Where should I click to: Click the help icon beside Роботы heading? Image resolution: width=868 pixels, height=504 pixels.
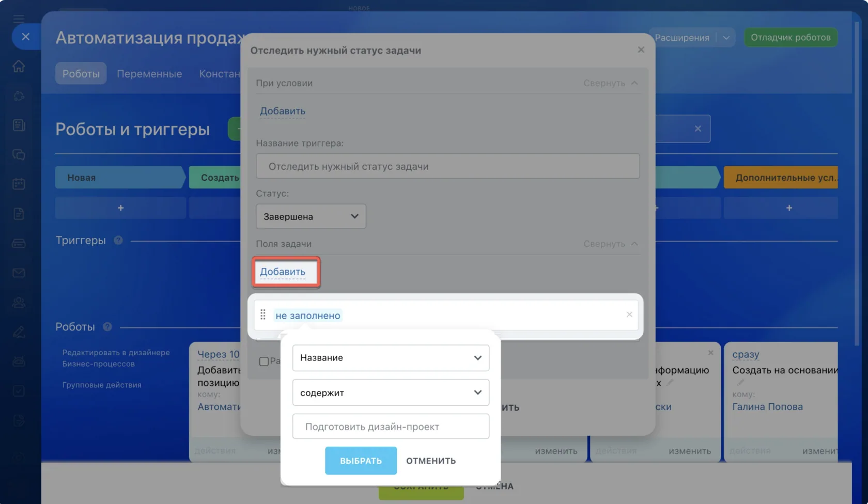pyautogui.click(x=107, y=327)
